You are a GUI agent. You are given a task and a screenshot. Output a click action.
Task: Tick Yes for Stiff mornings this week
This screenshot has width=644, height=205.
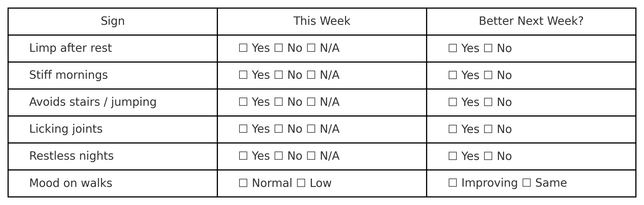[x=243, y=75]
